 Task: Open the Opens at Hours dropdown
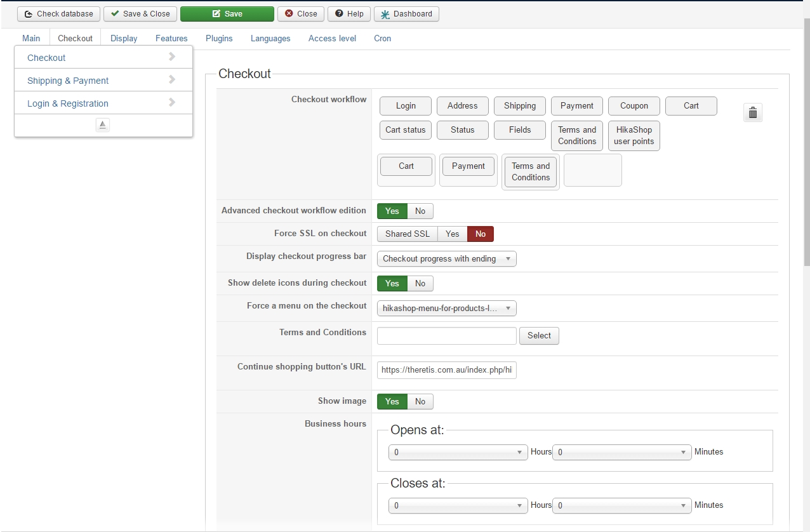pos(458,452)
